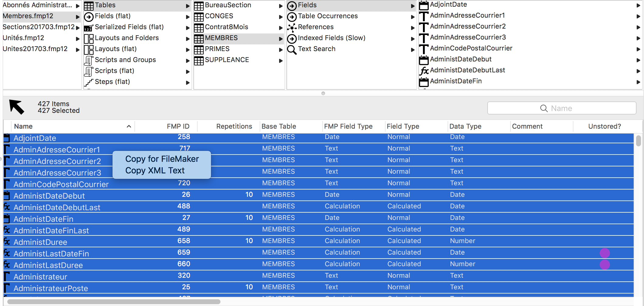The image size is (644, 306).
Task: Click the Tables grid icon
Action: (x=88, y=6)
